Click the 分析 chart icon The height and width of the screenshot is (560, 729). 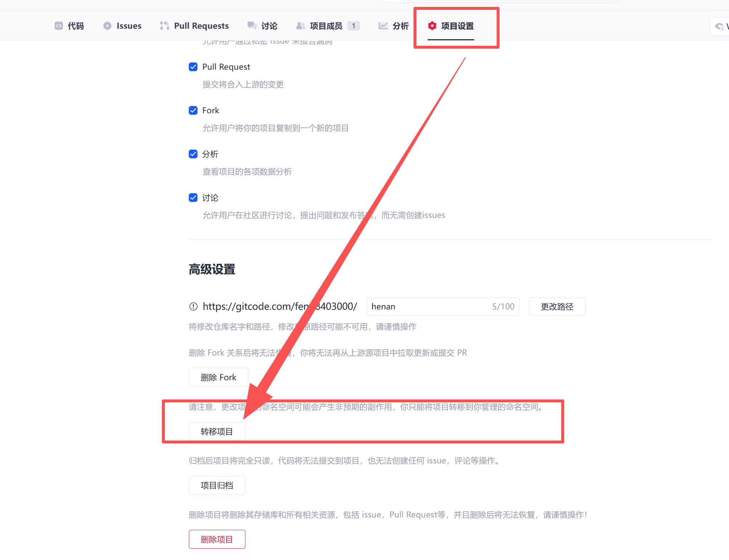tap(383, 26)
